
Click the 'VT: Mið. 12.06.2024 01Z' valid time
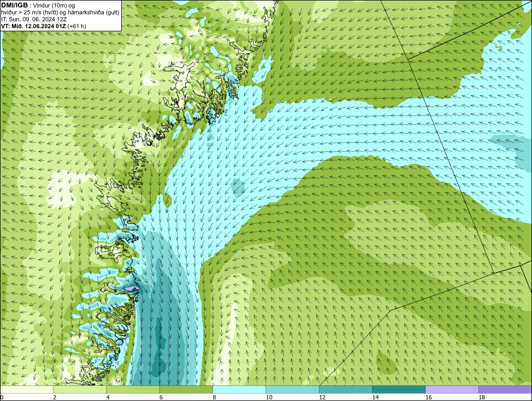click(x=34, y=26)
